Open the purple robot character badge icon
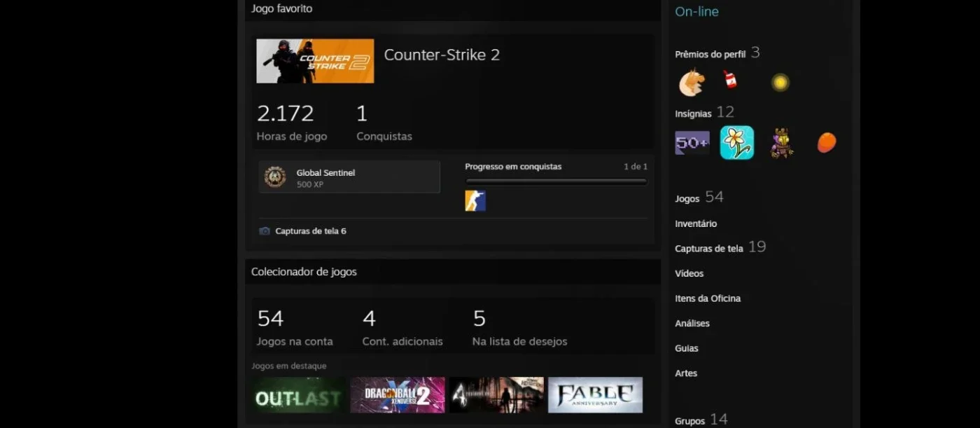Image resolution: width=980 pixels, height=428 pixels. [x=781, y=143]
